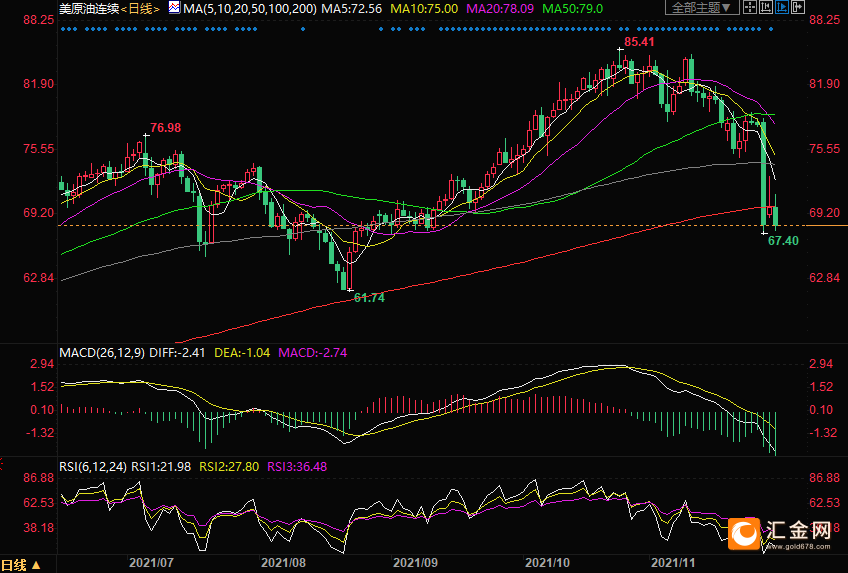Click the axis-scale-to-start chart icon
This screenshot has width=848, height=573.
(766, 8)
